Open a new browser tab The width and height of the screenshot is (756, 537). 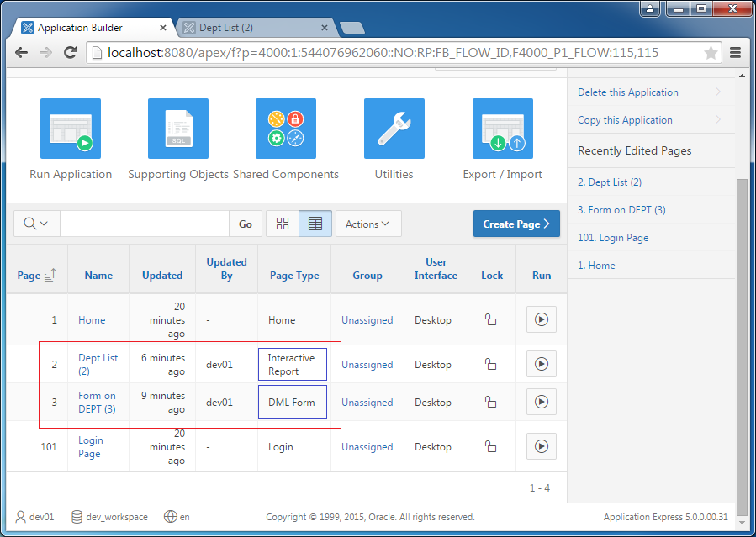tap(352, 28)
